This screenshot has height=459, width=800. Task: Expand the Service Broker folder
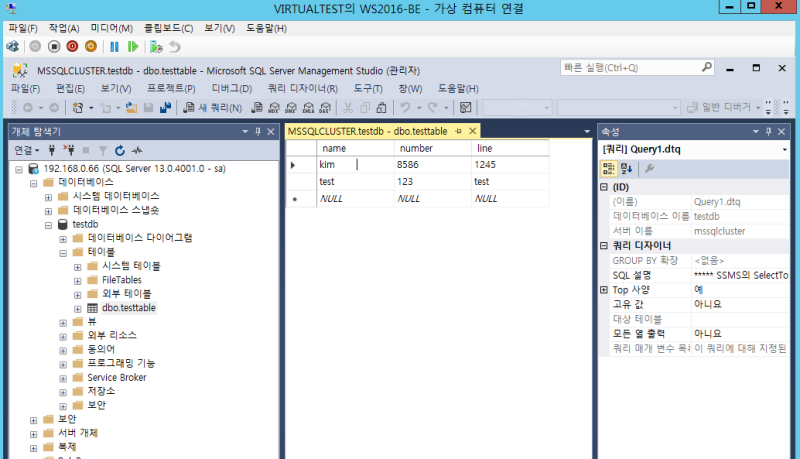(63, 378)
